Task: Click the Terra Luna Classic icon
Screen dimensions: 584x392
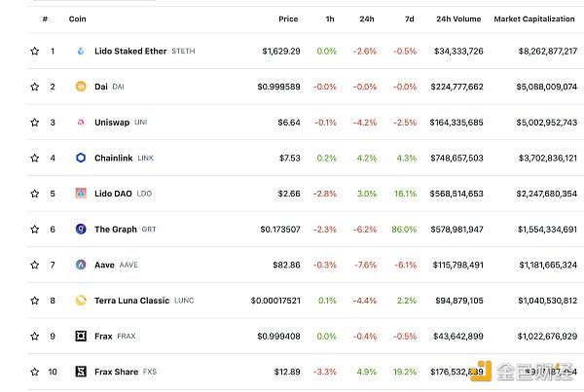Action: [x=81, y=301]
